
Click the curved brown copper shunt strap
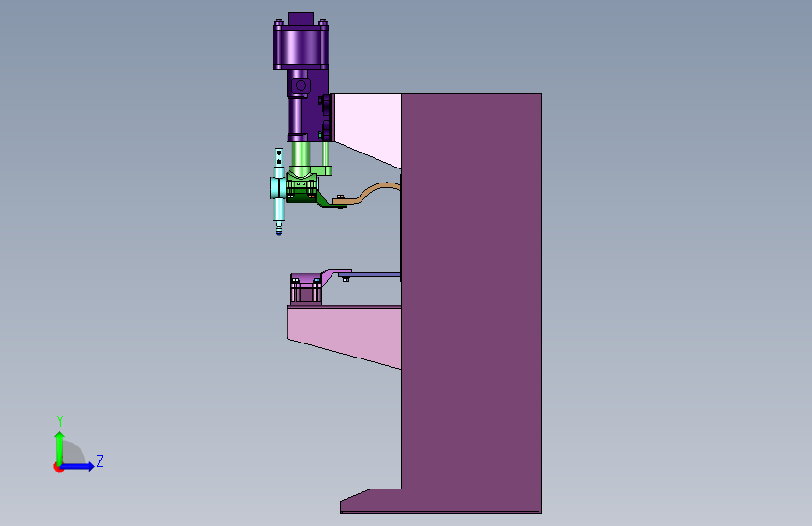369,193
